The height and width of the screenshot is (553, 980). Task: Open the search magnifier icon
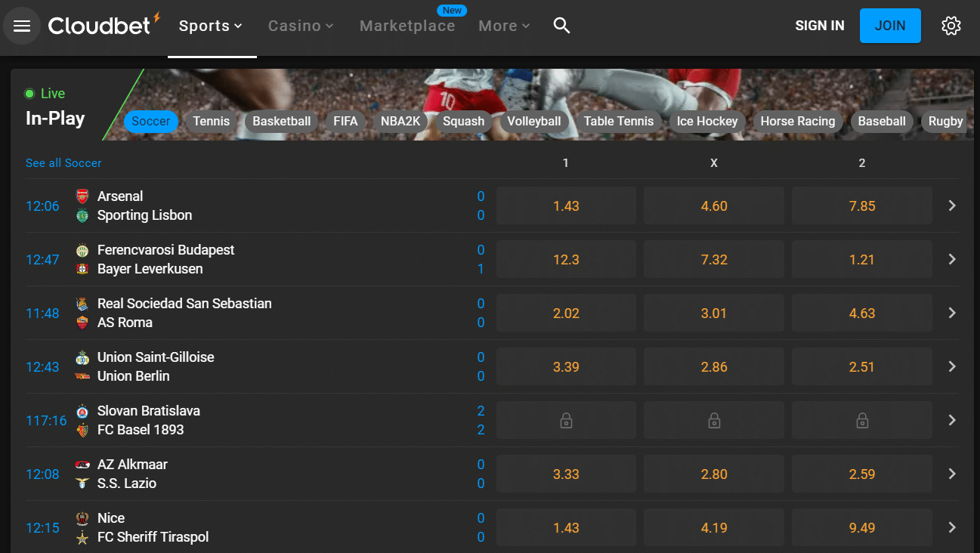coord(561,26)
